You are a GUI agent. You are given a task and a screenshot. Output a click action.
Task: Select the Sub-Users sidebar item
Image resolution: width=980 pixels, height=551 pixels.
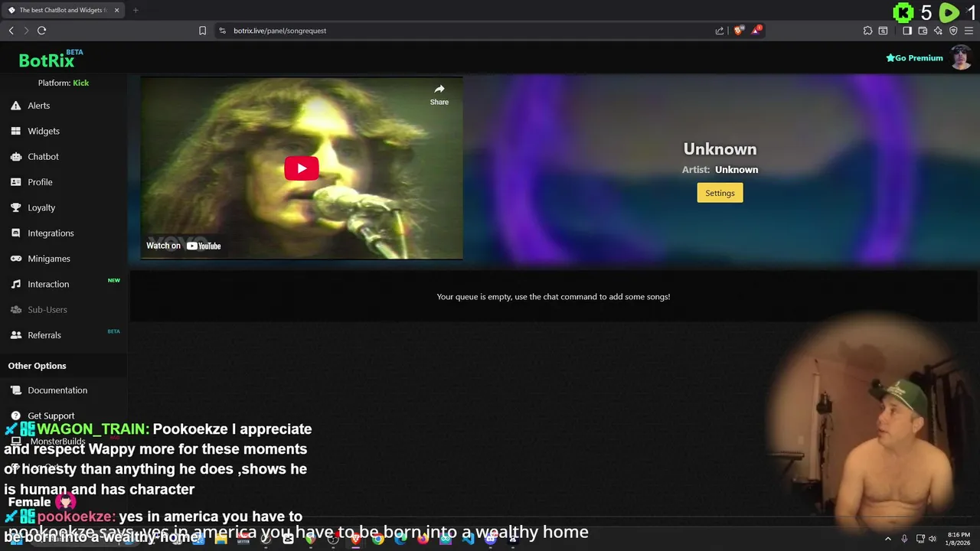(x=64, y=309)
